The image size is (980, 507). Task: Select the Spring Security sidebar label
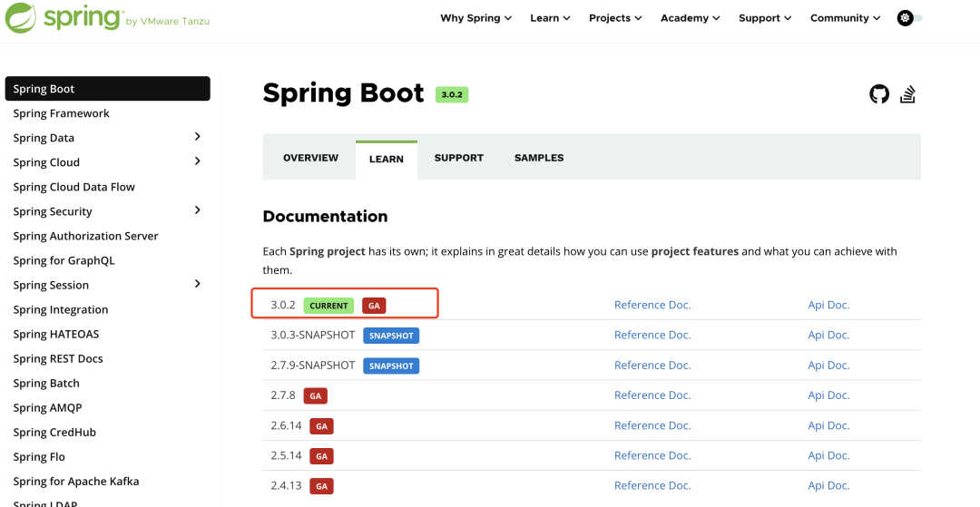coord(53,211)
